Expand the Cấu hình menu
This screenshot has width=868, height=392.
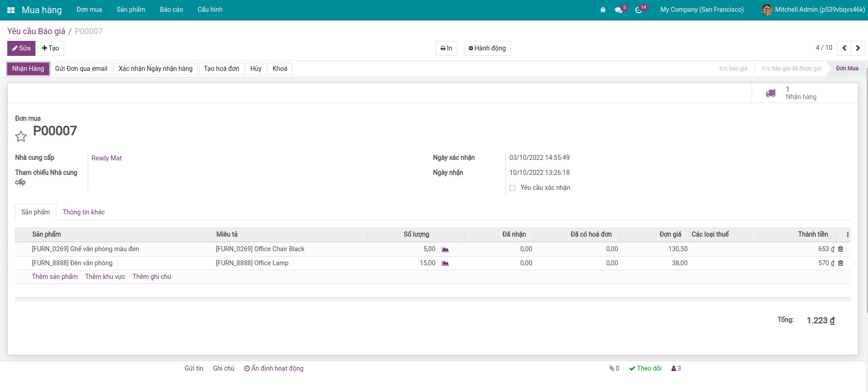[x=210, y=10]
